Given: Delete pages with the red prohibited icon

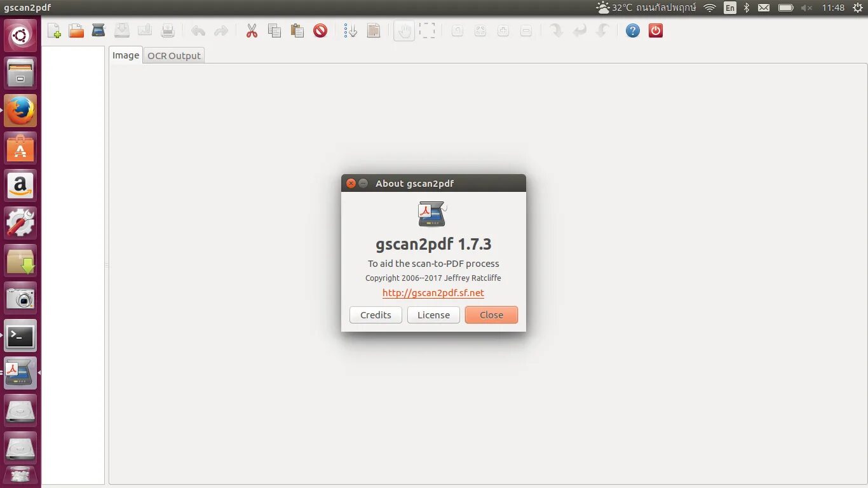Looking at the screenshot, I should [x=320, y=30].
